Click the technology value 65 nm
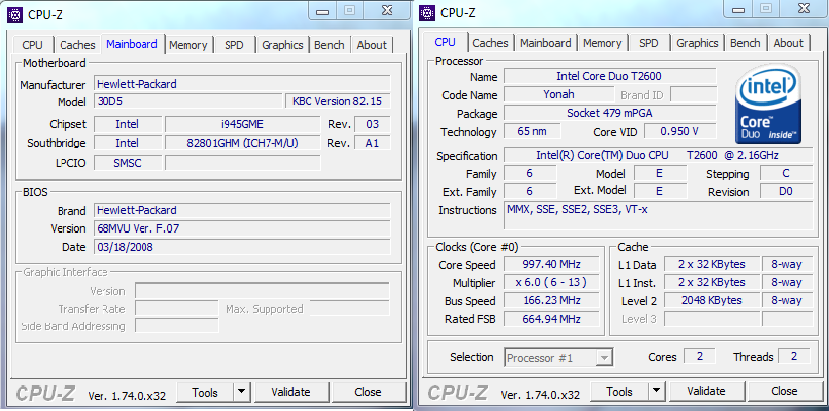 532,131
